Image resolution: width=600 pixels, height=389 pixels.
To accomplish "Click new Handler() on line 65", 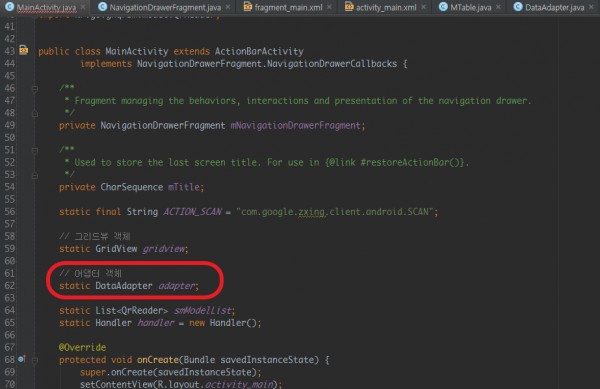I will tap(222, 323).
